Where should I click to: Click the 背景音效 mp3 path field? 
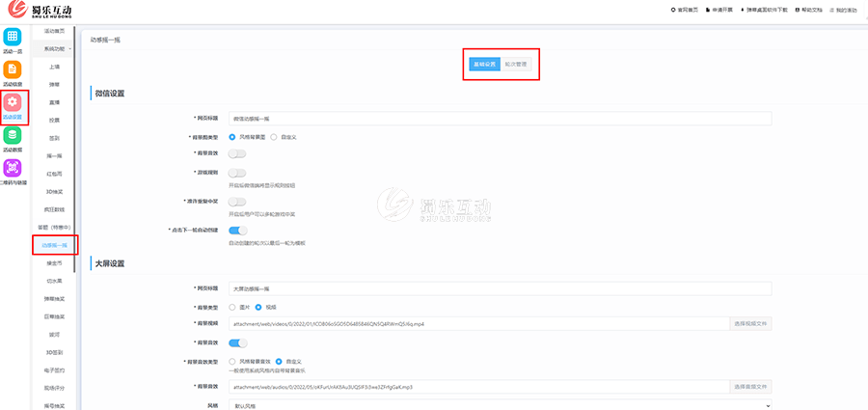click(x=479, y=386)
